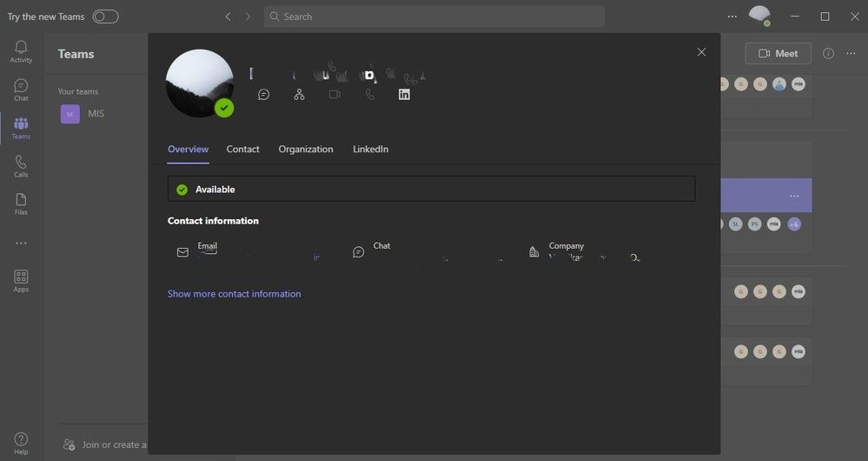The width and height of the screenshot is (868, 461).
Task: Click the profile photo in the card
Action: (x=199, y=84)
